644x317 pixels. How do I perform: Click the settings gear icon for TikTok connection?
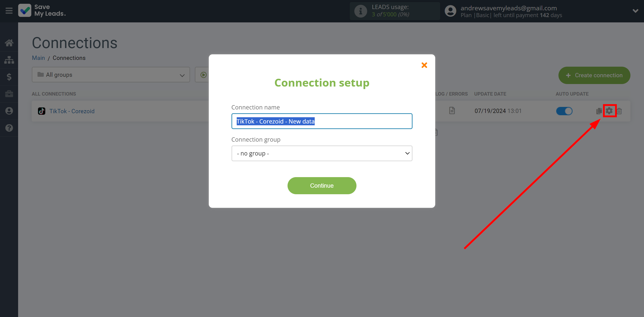(609, 110)
